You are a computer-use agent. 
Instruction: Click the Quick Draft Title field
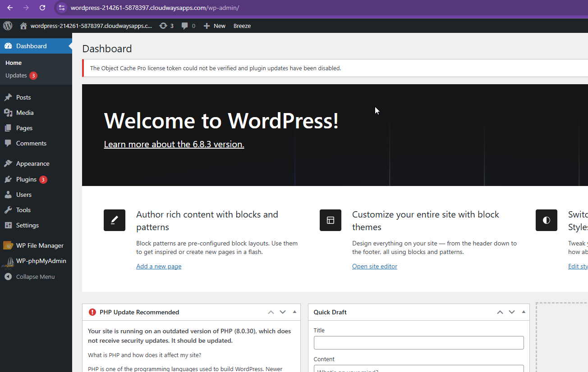[418, 342]
